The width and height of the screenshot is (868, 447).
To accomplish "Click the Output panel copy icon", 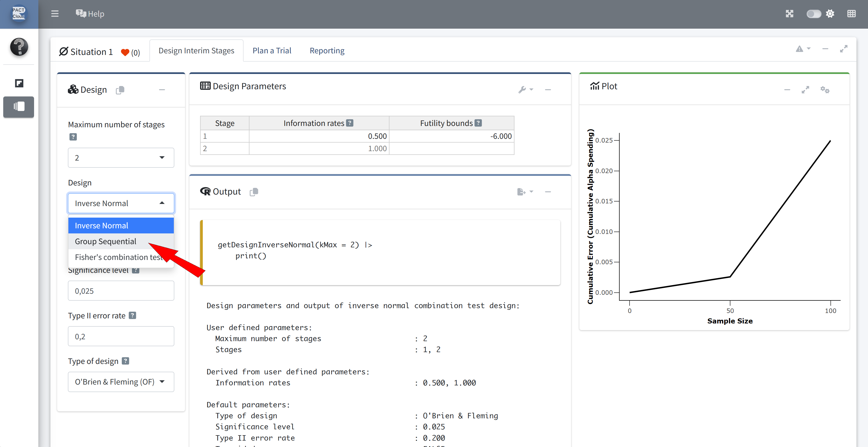I will pos(254,192).
